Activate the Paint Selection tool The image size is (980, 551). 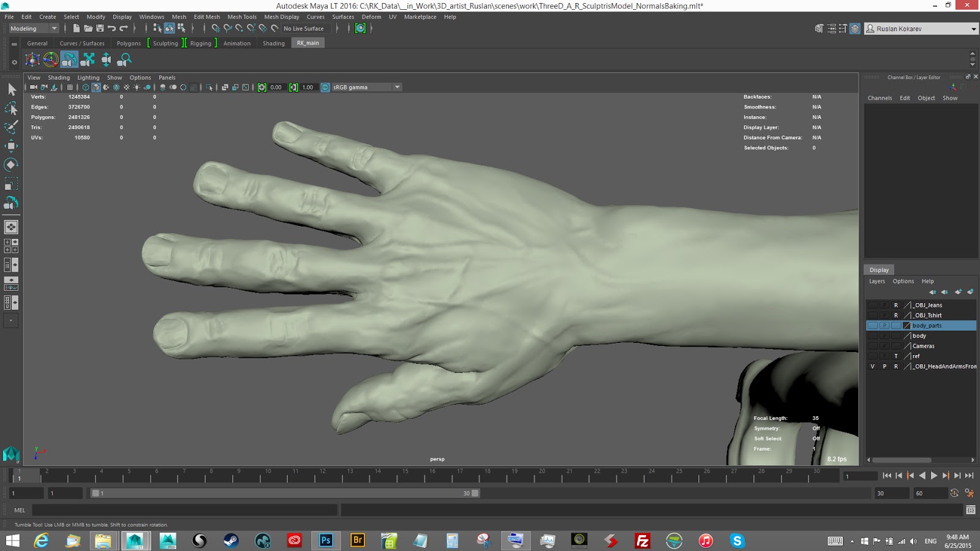[x=11, y=127]
